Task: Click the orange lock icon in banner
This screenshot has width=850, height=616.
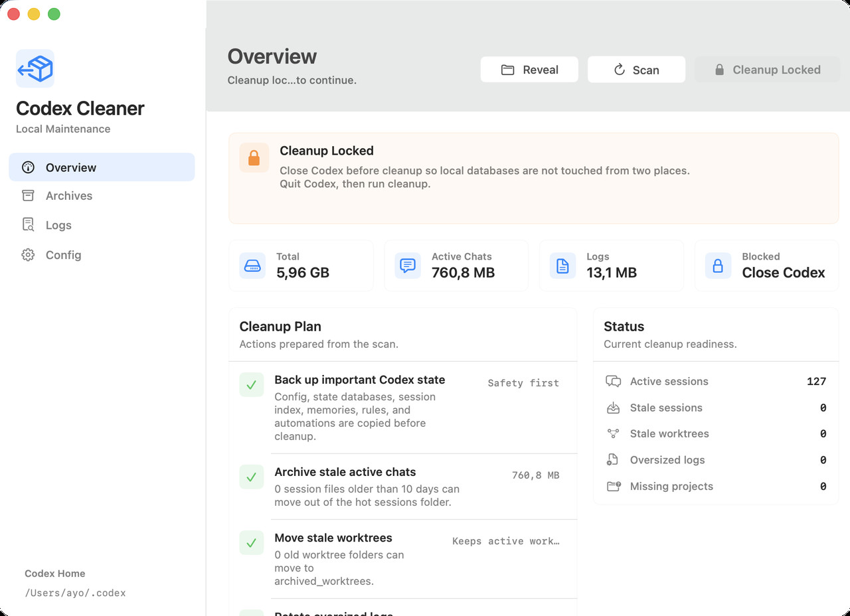Action: [x=254, y=157]
